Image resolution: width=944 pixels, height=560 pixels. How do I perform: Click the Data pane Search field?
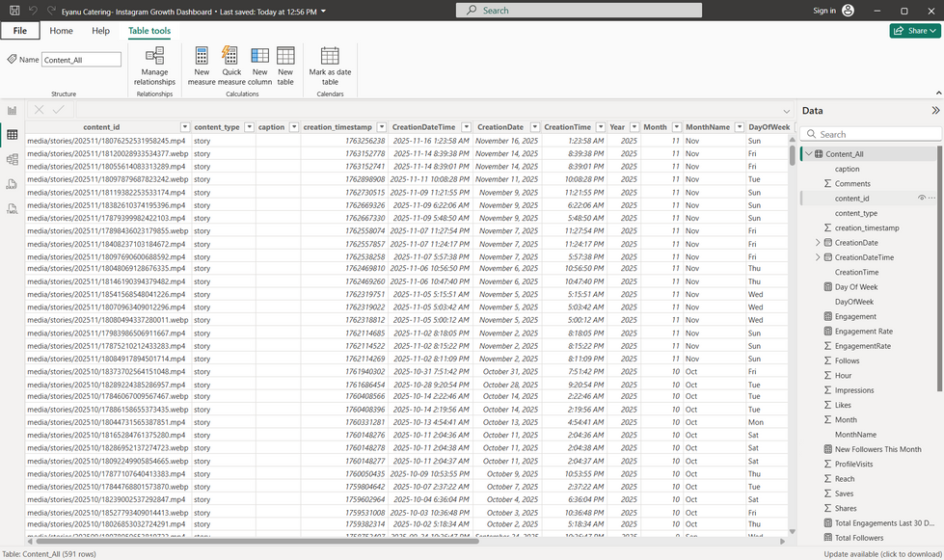[x=871, y=134]
